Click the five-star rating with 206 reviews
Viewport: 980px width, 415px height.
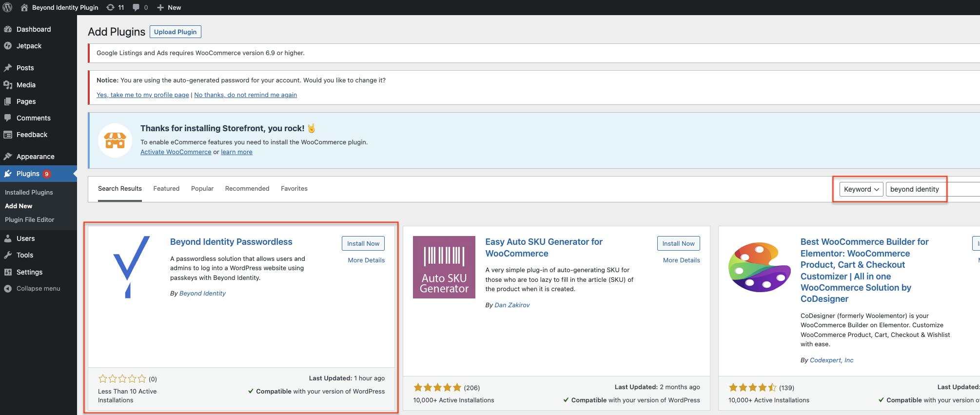click(x=437, y=388)
